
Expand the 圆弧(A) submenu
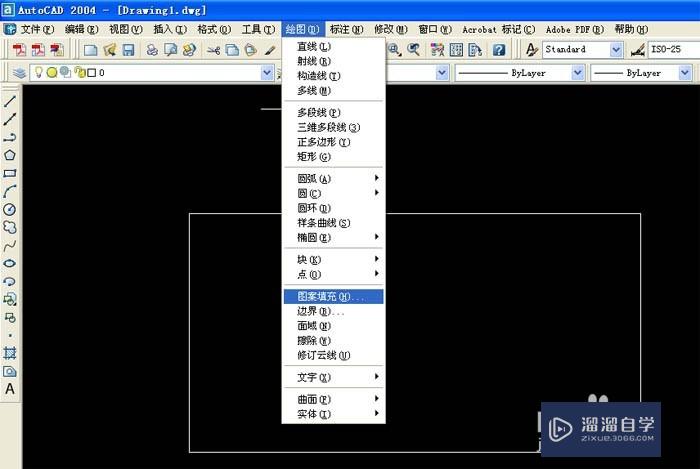pos(333,178)
